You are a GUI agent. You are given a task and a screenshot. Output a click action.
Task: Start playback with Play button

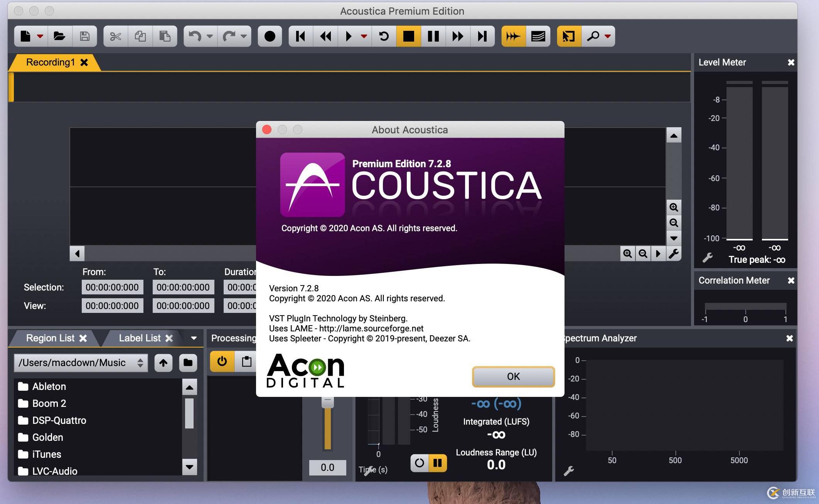(x=348, y=36)
